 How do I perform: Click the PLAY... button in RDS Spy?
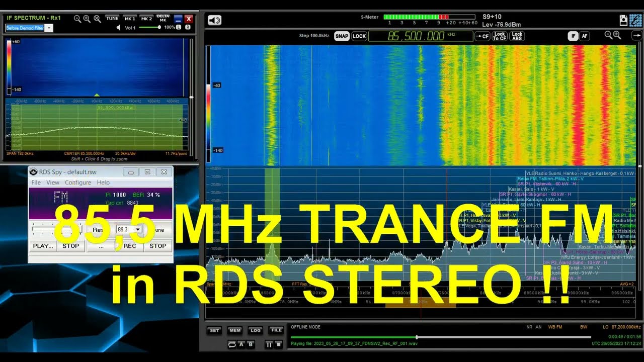[43, 246]
